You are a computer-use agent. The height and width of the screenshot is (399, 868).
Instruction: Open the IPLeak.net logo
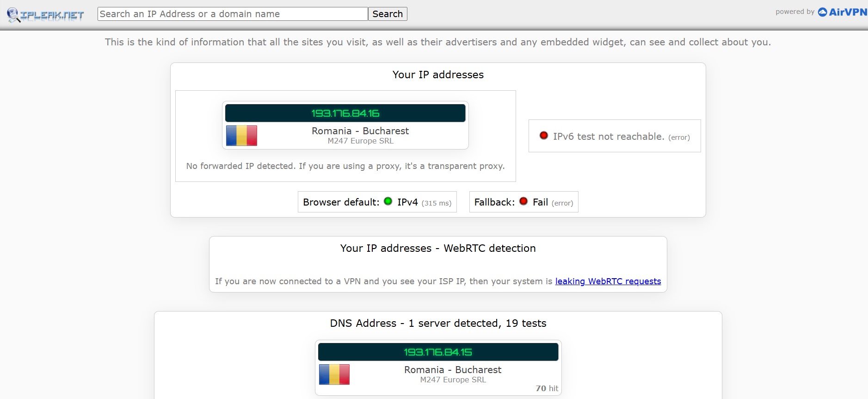point(45,15)
